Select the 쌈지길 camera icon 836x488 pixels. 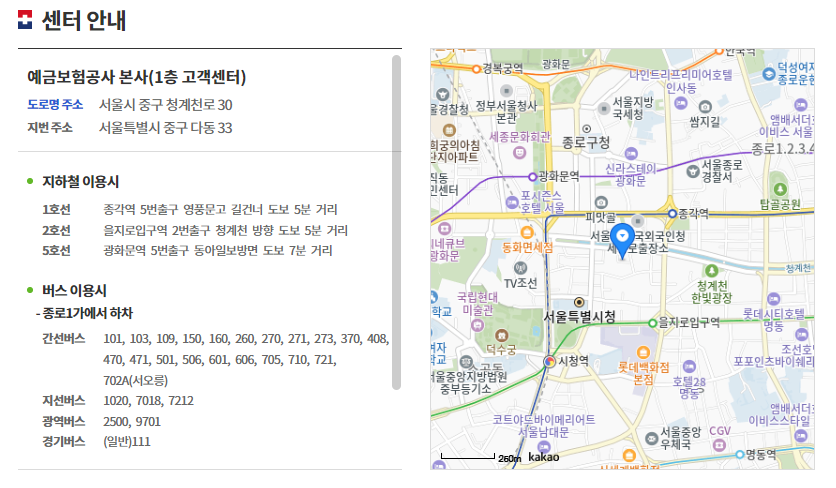[x=705, y=106]
